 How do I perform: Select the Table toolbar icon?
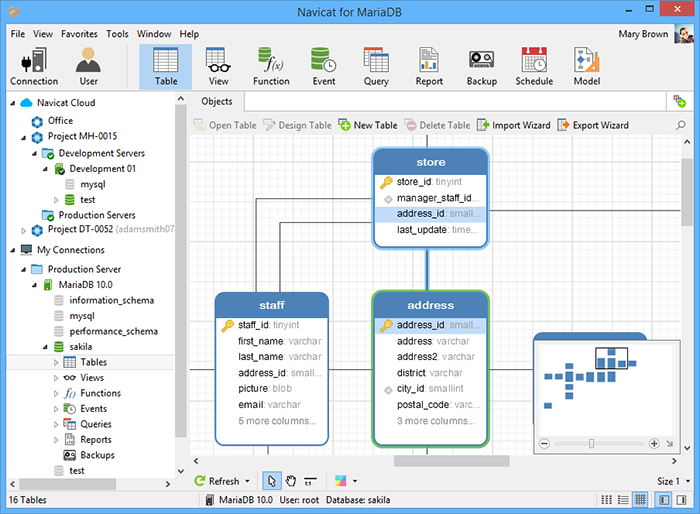click(x=166, y=67)
